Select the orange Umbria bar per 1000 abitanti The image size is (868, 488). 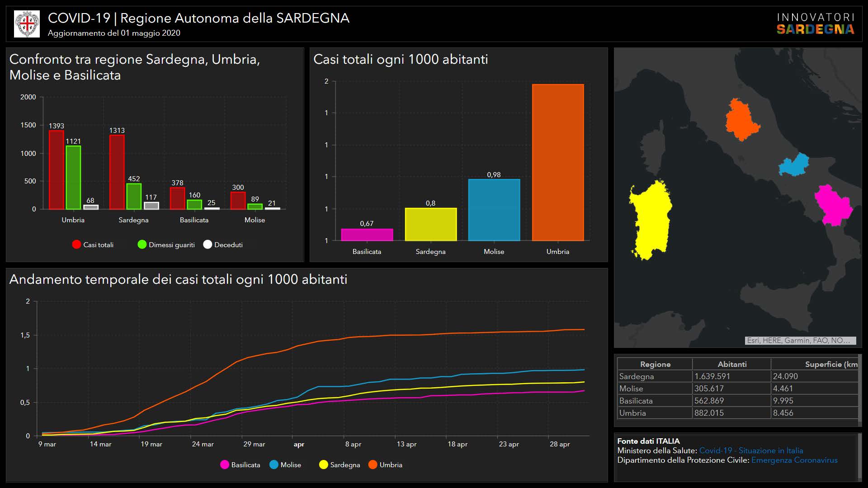[x=557, y=162]
